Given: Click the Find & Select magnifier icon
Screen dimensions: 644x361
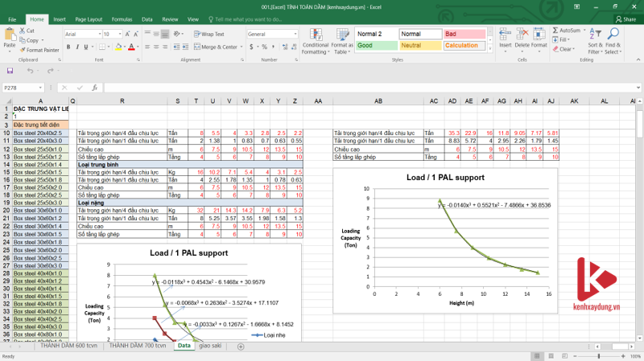Looking at the screenshot, I should coord(613,35).
